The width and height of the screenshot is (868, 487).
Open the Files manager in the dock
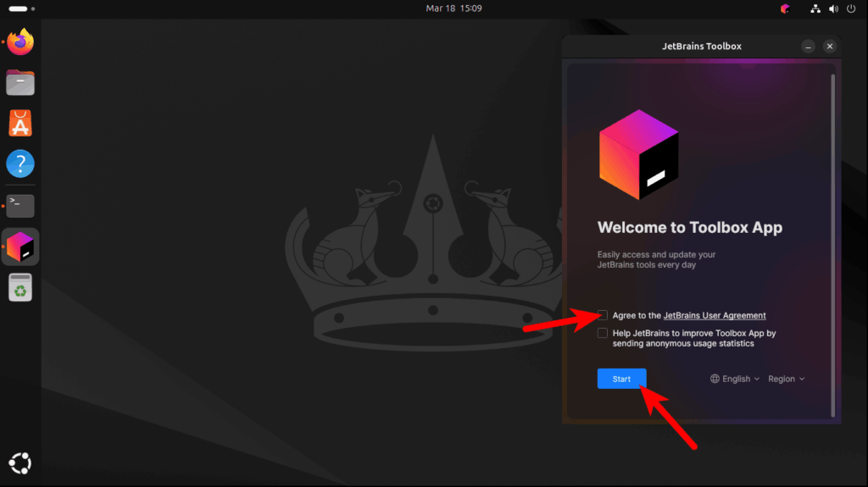[20, 82]
